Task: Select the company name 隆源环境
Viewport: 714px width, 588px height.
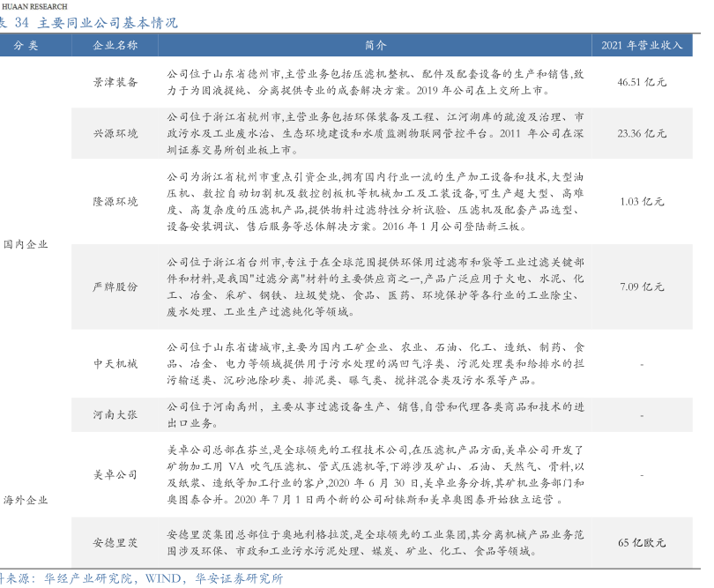Action: click(115, 202)
